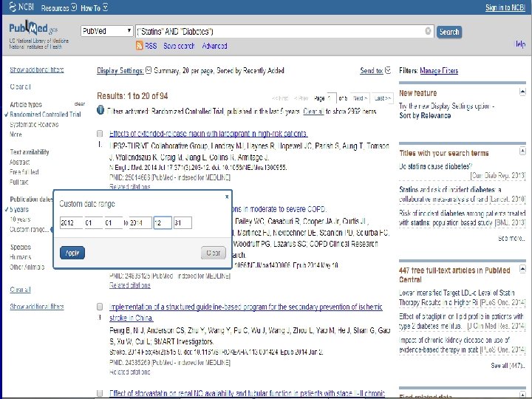Open the ischemic stroke in China article title
The image size is (532, 399).
point(245,312)
